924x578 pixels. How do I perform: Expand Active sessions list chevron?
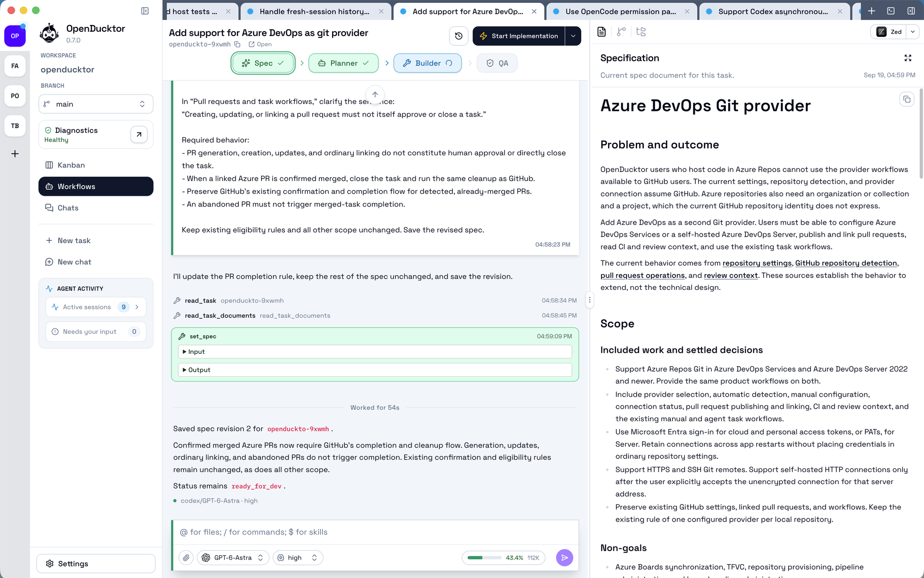pyautogui.click(x=137, y=307)
